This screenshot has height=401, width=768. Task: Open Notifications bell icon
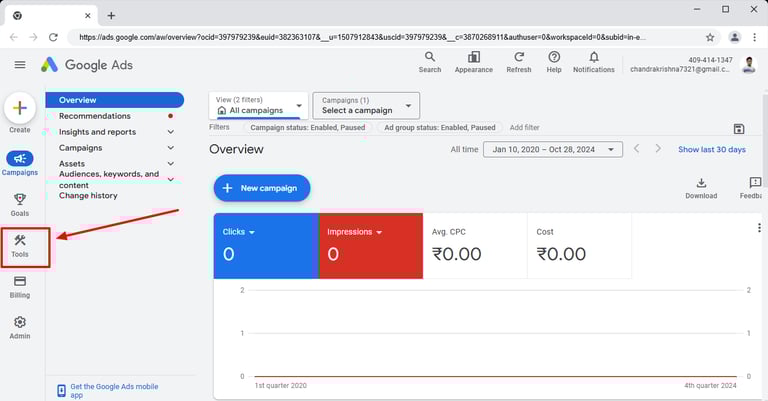pos(594,62)
